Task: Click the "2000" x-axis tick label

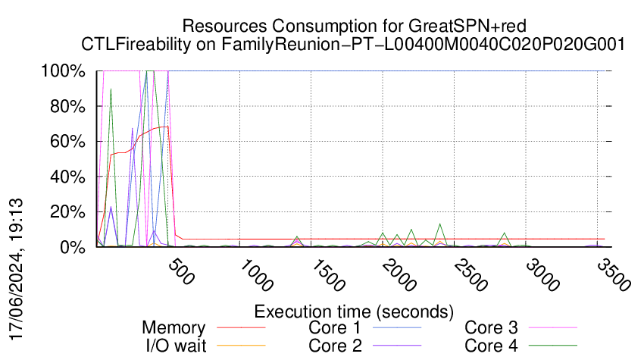Action: 399,275
